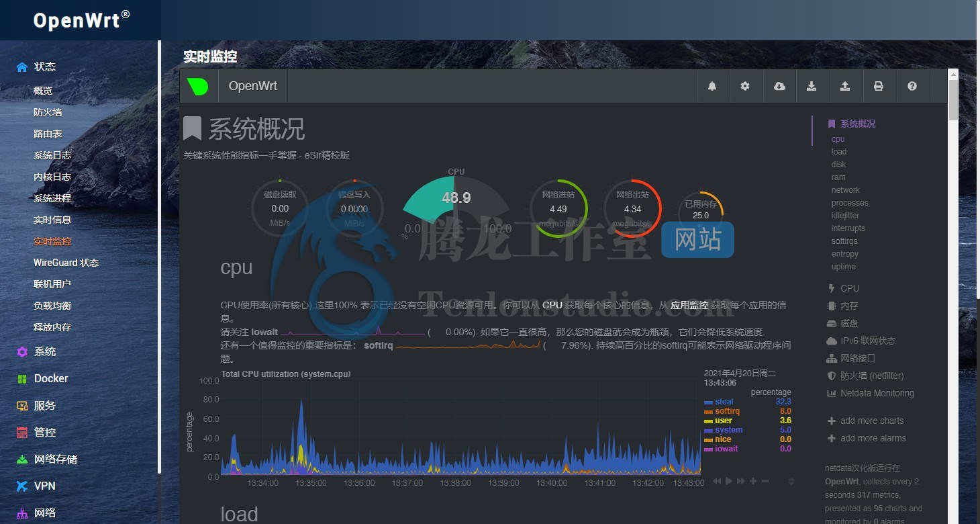The width and height of the screenshot is (980, 524).
Task: Click the VPN icon in sidebar
Action: click(22, 486)
